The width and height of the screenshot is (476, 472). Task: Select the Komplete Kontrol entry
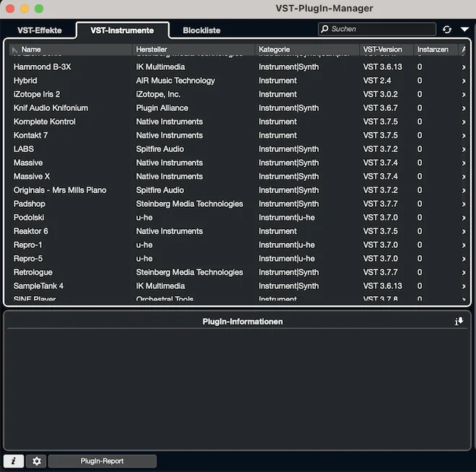pos(237,122)
